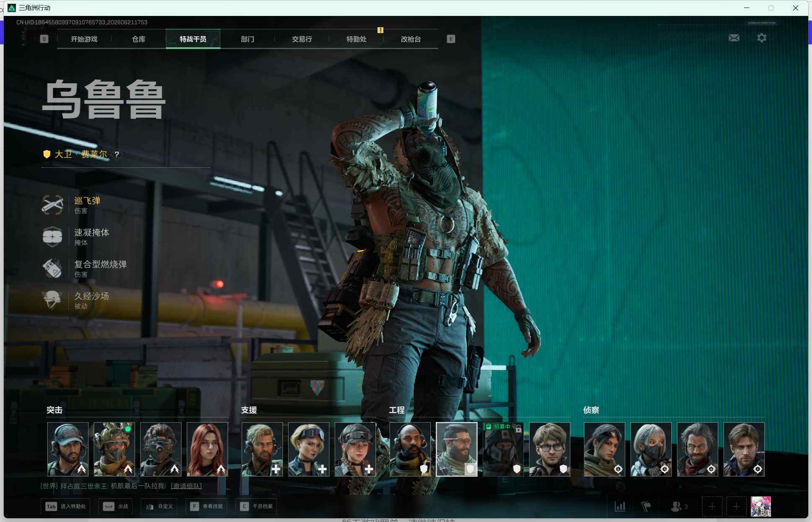
Task: Click the 侦察 class heading
Action: click(x=591, y=410)
